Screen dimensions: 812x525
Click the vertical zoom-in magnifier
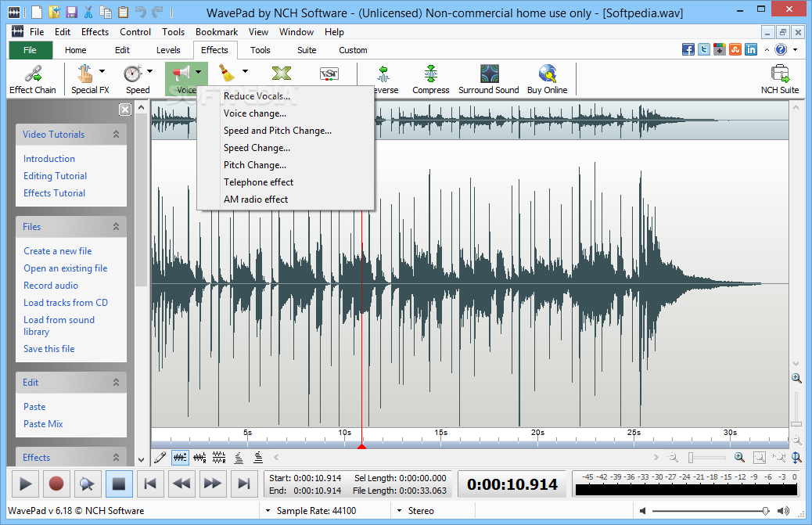pyautogui.click(x=796, y=378)
